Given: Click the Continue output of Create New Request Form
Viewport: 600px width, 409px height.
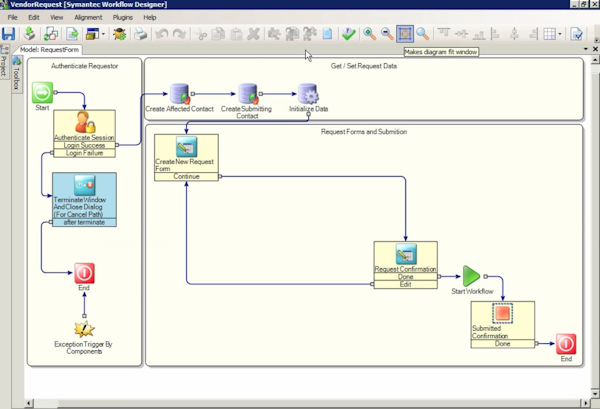Looking at the screenshot, I should (186, 176).
